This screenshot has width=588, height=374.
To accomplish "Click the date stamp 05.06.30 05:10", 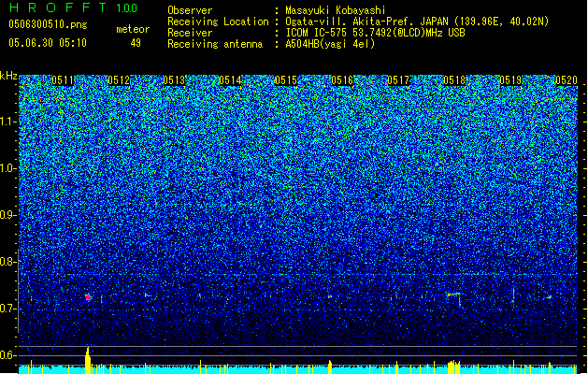I will pyautogui.click(x=48, y=43).
